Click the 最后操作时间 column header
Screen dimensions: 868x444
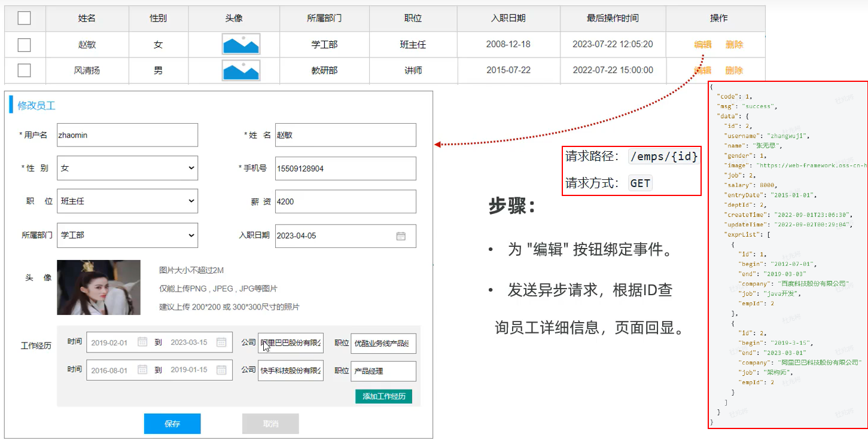point(613,18)
